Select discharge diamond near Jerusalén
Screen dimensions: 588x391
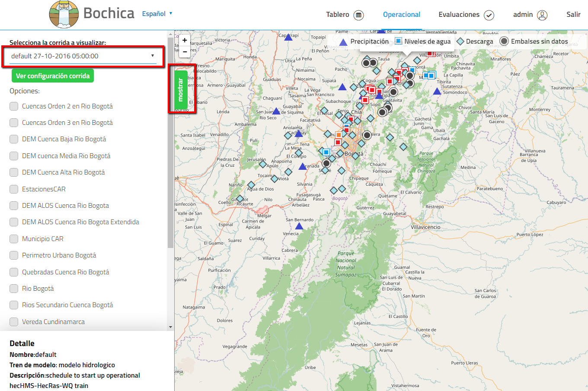pyautogui.click(x=262, y=164)
